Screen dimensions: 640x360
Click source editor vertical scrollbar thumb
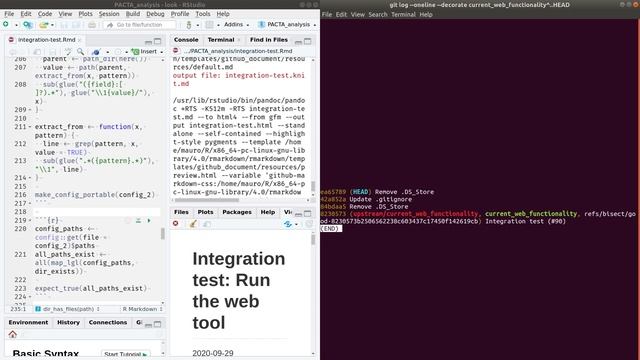click(x=162, y=234)
